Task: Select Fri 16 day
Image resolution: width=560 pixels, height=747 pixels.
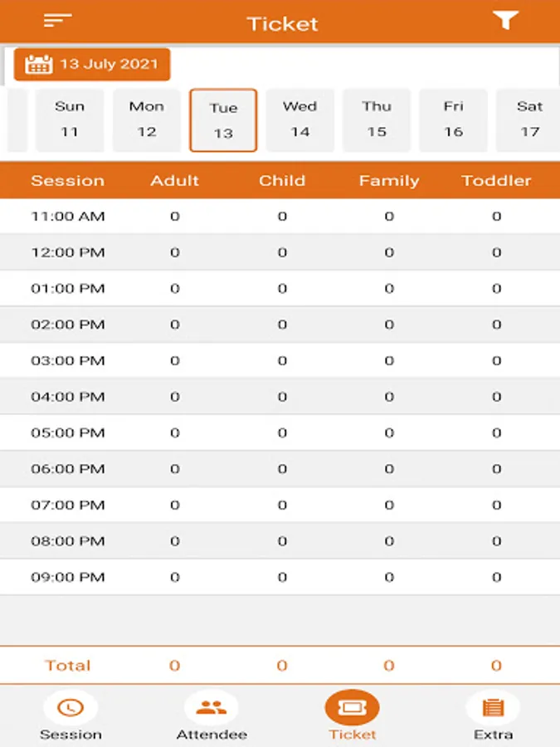Action: 453,120
